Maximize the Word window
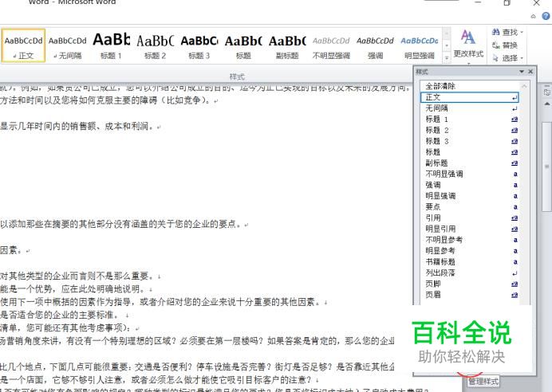 point(507,3)
